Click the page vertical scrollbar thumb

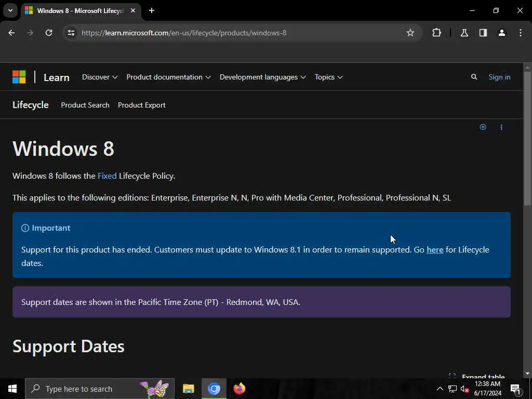click(x=527, y=138)
